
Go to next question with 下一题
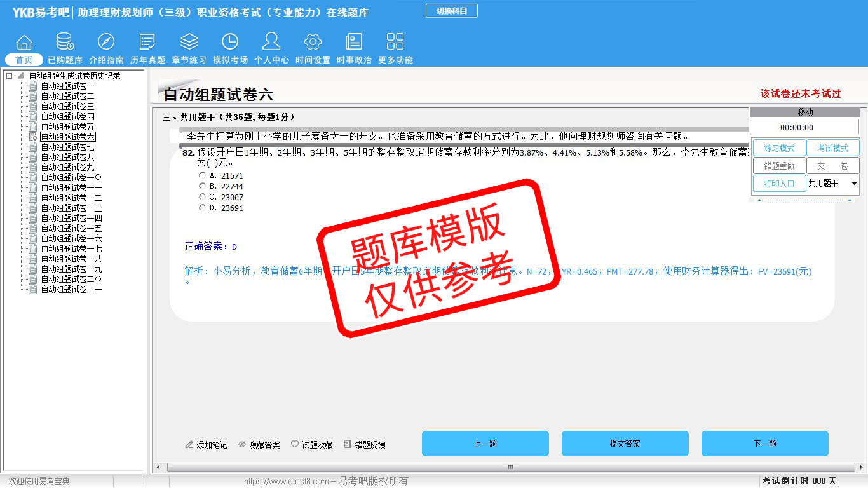764,444
